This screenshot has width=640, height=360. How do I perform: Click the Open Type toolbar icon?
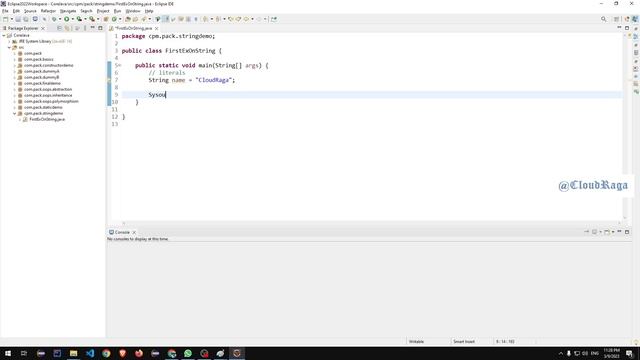click(128, 19)
